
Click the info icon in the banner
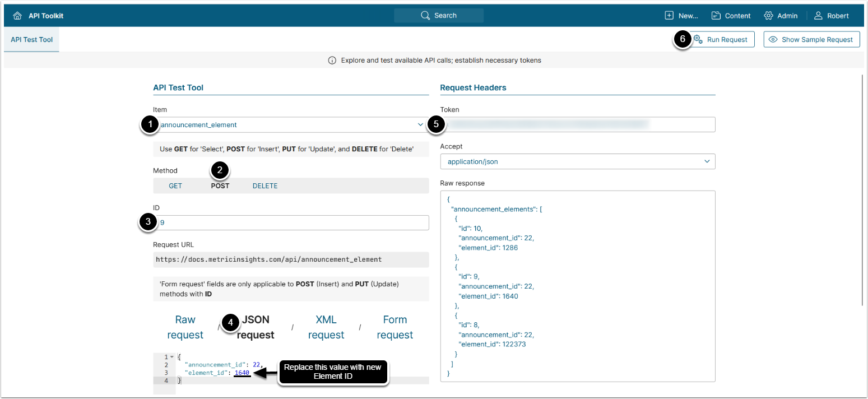pyautogui.click(x=332, y=60)
